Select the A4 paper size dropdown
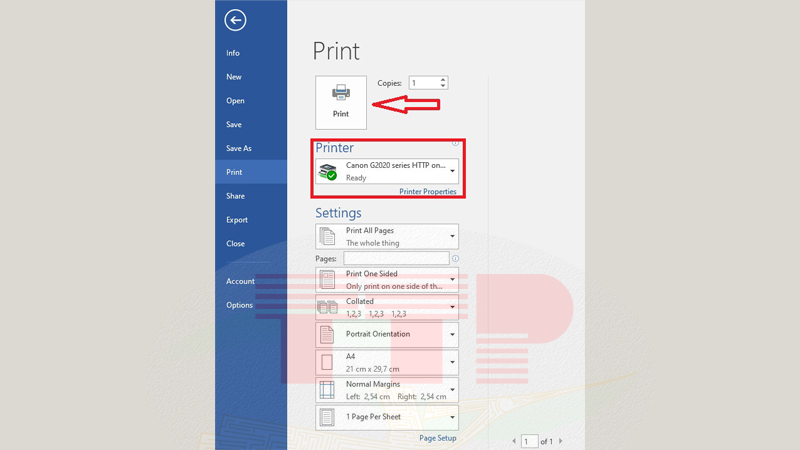 387,362
